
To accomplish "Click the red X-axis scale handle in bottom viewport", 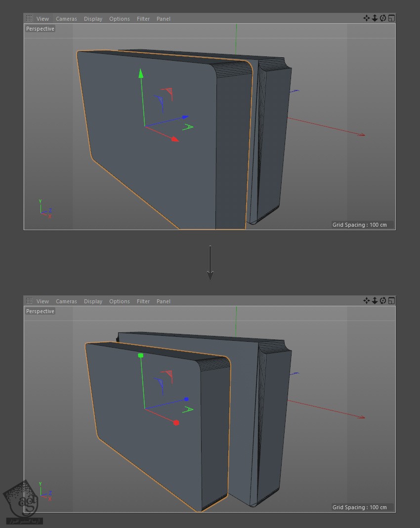I will [x=176, y=423].
